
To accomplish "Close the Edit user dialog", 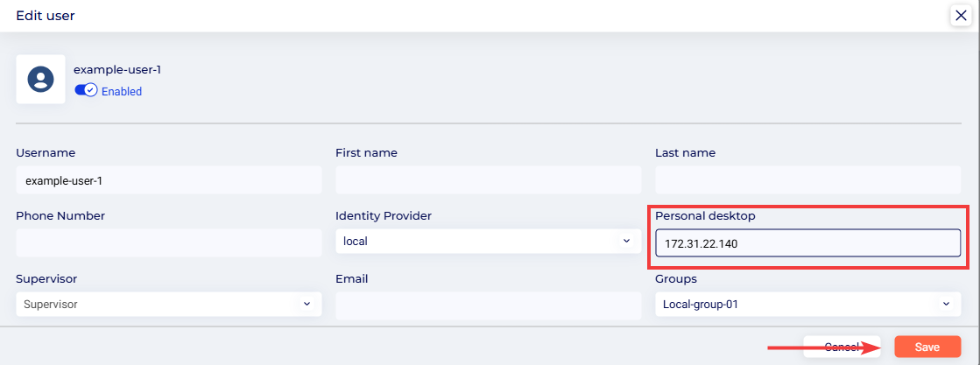I will tap(958, 15).
